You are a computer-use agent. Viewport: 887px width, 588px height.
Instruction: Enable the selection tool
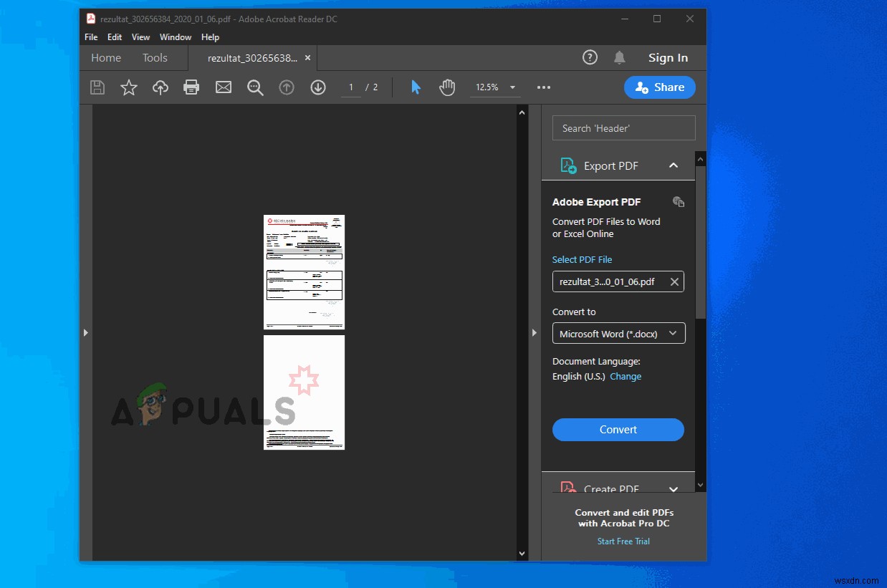click(x=416, y=87)
